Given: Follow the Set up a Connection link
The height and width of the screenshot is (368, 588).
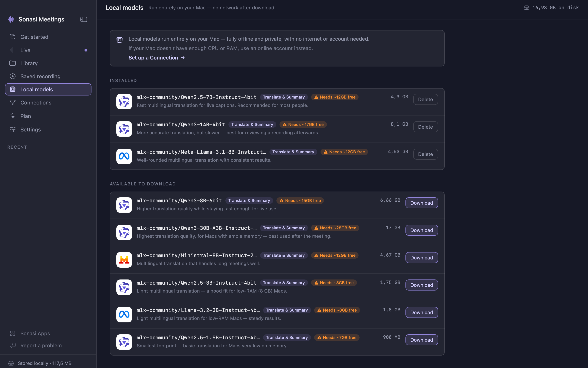Looking at the screenshot, I should coord(157,58).
